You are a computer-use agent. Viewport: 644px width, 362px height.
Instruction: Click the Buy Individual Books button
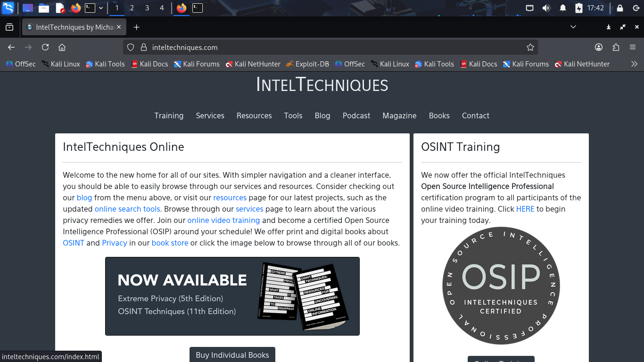tap(232, 355)
